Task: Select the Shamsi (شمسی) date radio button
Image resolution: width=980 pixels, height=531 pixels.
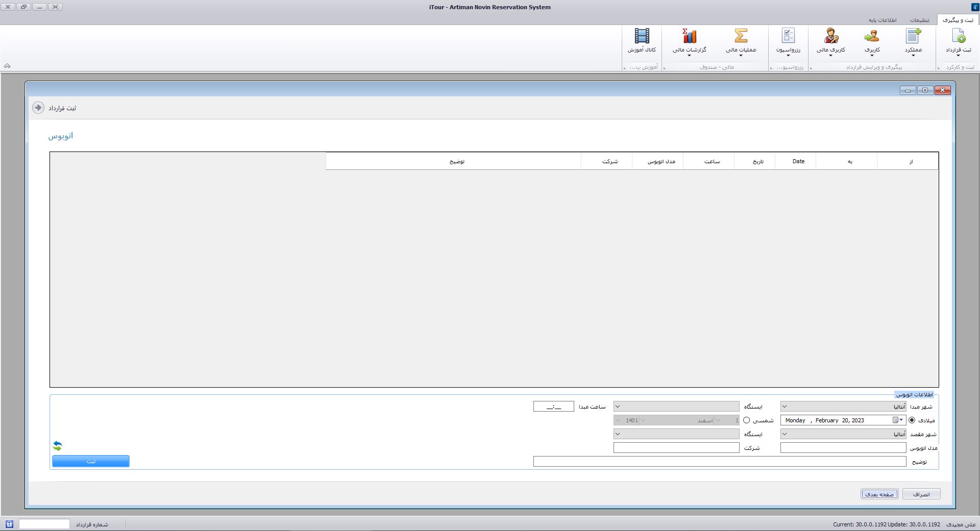Action: tap(747, 420)
